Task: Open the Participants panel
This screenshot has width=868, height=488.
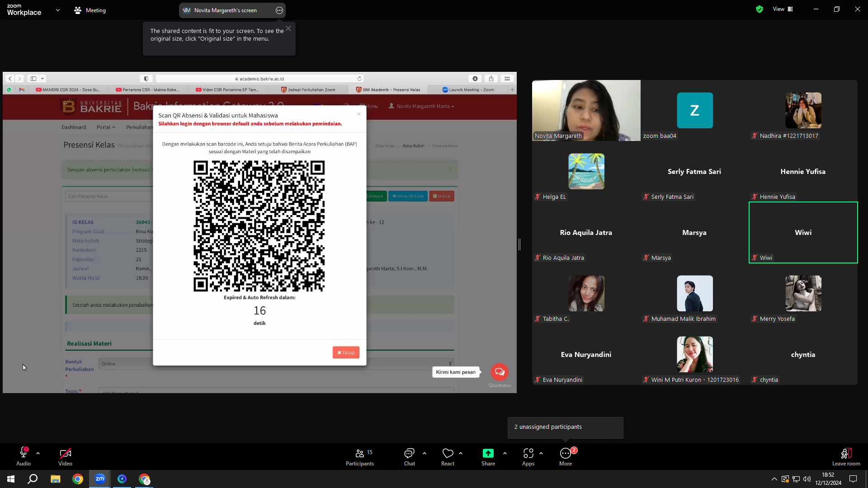Action: click(360, 456)
